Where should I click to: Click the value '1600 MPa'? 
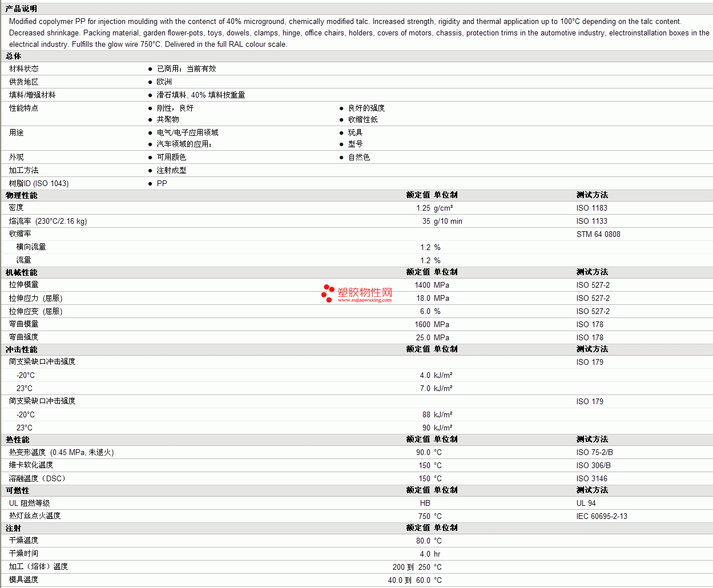[432, 325]
